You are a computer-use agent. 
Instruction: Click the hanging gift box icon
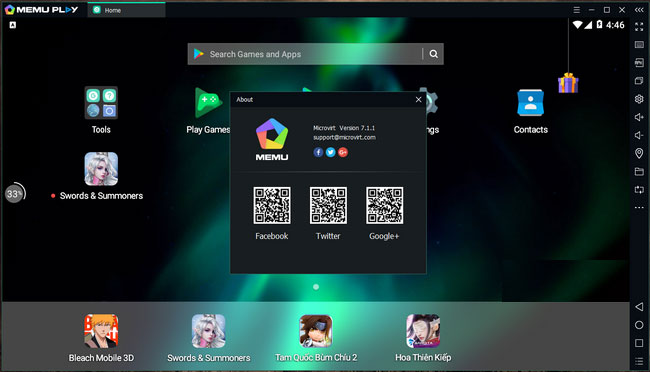(x=568, y=83)
